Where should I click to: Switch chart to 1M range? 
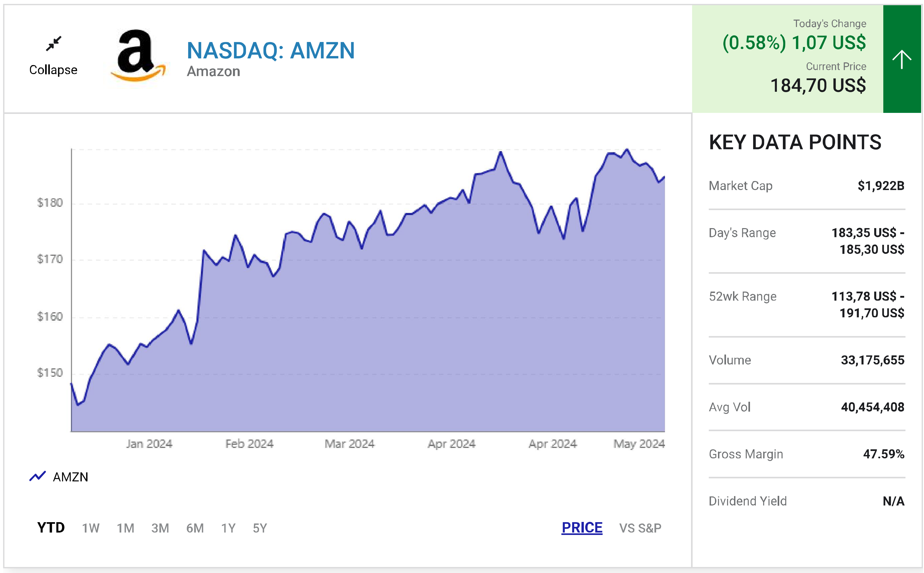click(x=125, y=528)
